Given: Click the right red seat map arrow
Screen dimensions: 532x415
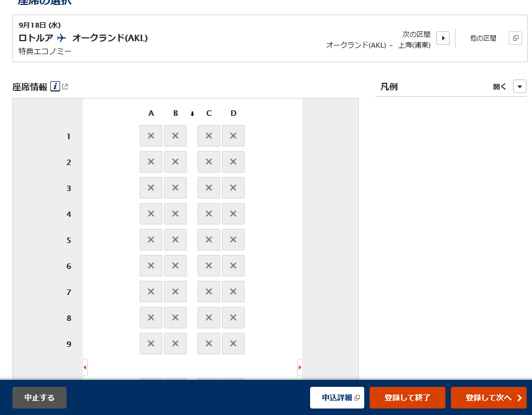Looking at the screenshot, I should coord(299,367).
